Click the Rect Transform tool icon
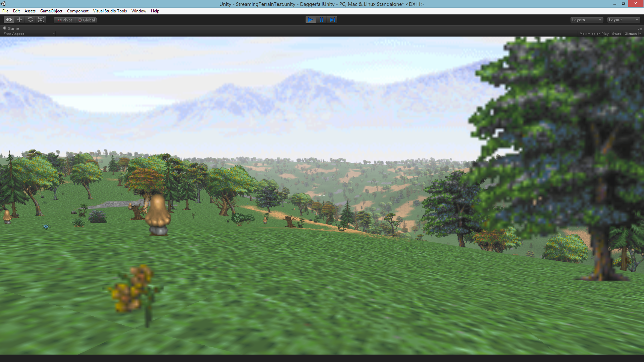 pyautogui.click(x=41, y=19)
